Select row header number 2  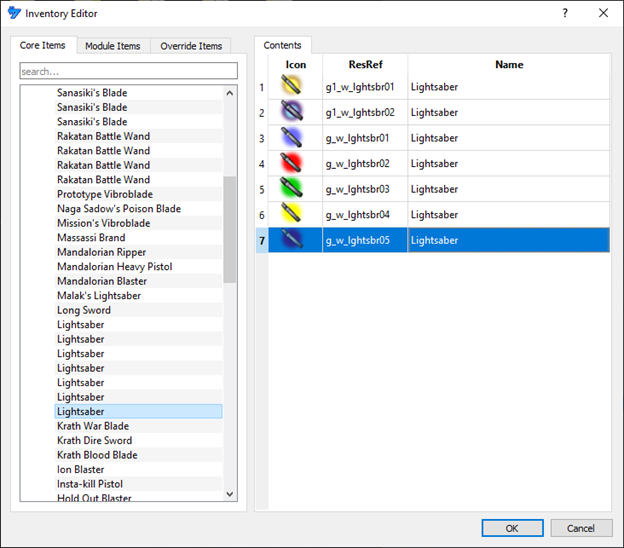pos(262,113)
